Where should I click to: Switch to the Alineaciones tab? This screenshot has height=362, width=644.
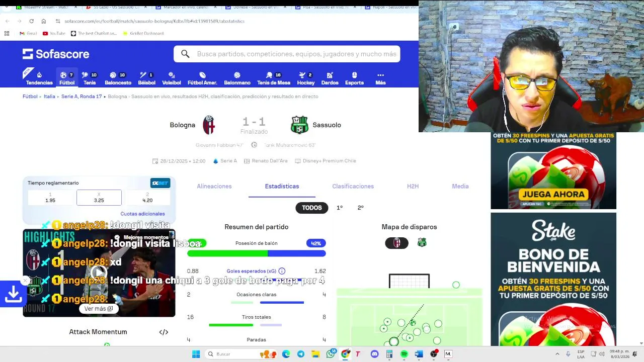[214, 186]
